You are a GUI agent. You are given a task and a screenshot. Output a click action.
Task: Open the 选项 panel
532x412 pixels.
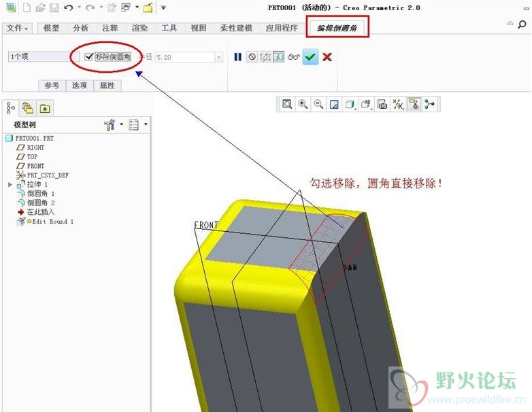click(x=80, y=86)
